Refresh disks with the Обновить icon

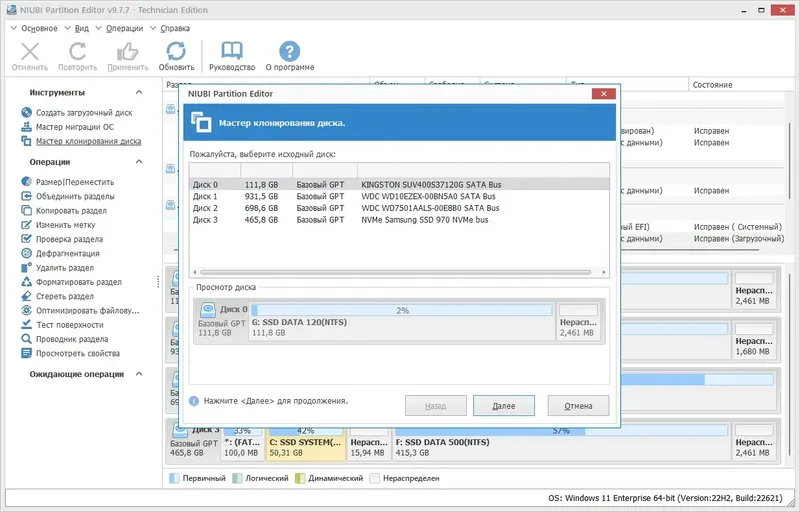click(176, 52)
